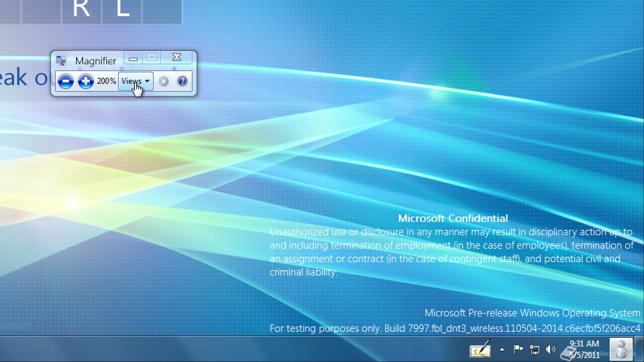Click the volume speaker tray icon
Image resolution: width=644 pixels, height=362 pixels.
(550, 350)
